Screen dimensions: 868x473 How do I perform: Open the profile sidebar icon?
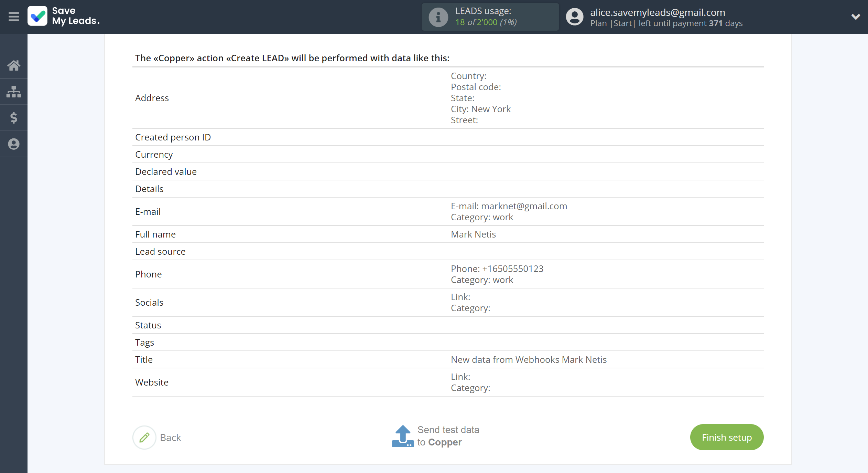pos(14,144)
